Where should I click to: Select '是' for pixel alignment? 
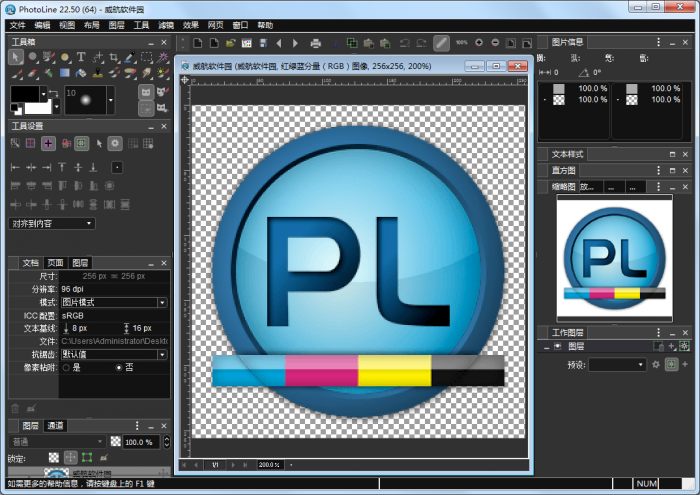click(67, 368)
